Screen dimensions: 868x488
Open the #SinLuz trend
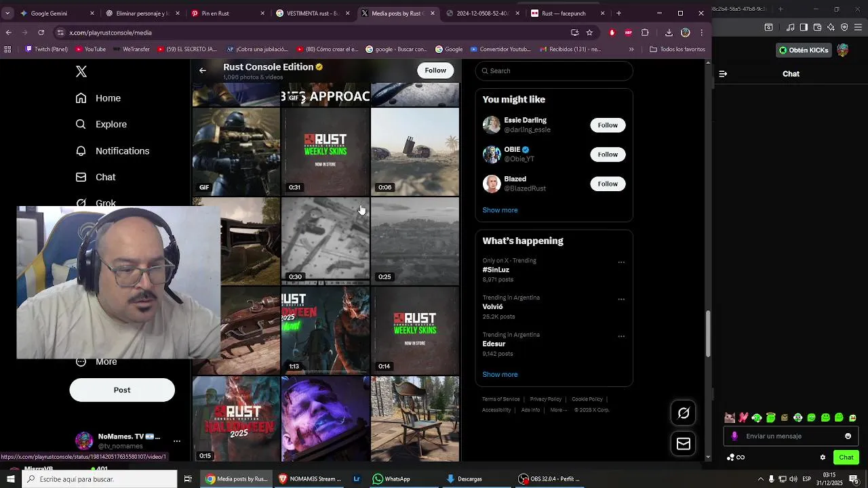[x=496, y=270]
